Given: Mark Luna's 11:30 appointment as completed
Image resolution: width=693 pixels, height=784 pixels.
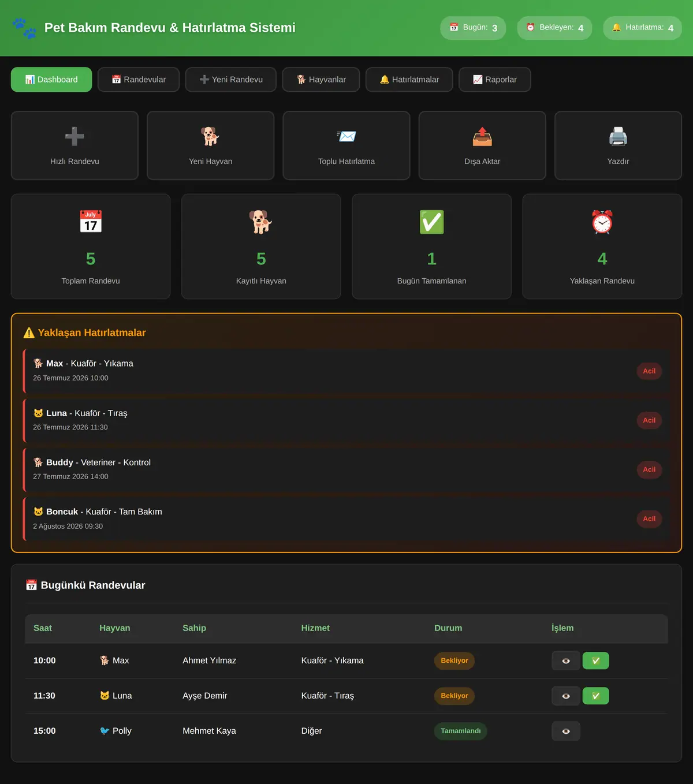Looking at the screenshot, I should click(x=595, y=696).
